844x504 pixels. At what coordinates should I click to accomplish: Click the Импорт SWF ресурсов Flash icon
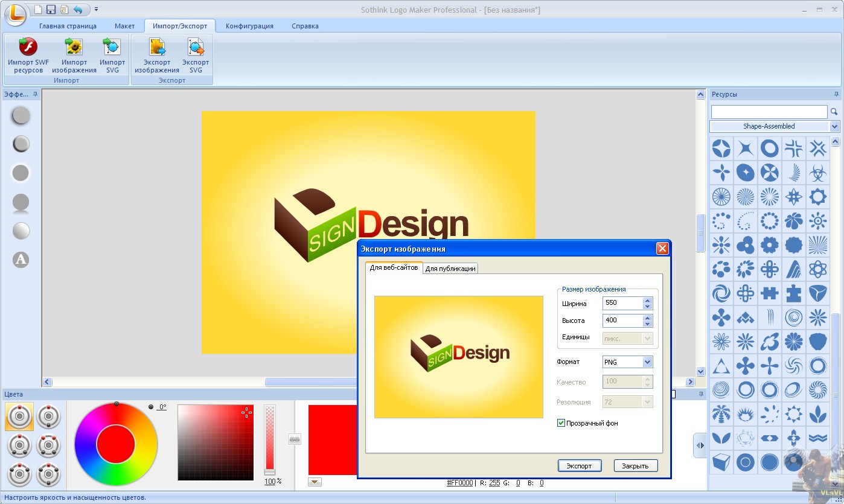click(x=28, y=46)
